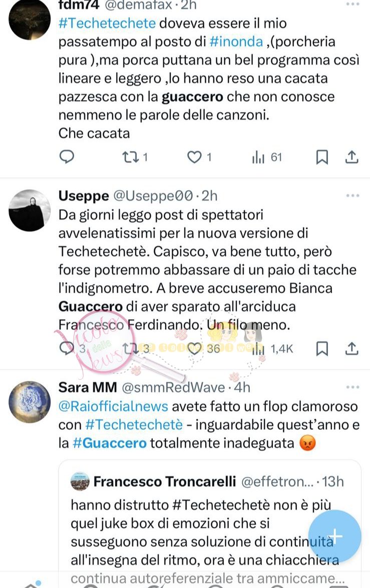Open the #inonda hashtag link
370x588 pixels.
[236, 41]
